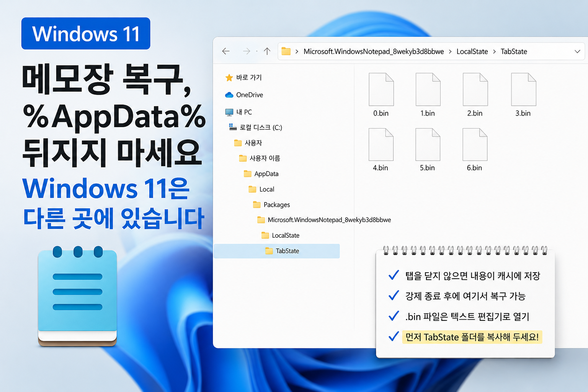588x392 pixels.
Task: Expand the chevron before the LocalState breadcrumb
Action: coord(450,52)
